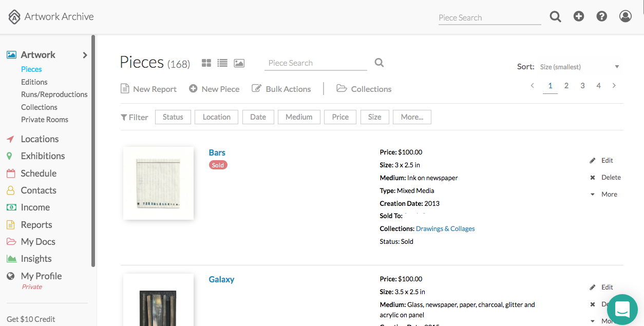The image size is (644, 326).
Task: Go to Insights in the sidebar
Action: coord(36,259)
